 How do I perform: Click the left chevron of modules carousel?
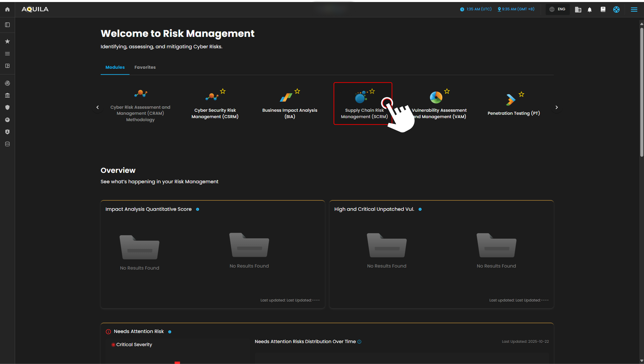[98, 107]
